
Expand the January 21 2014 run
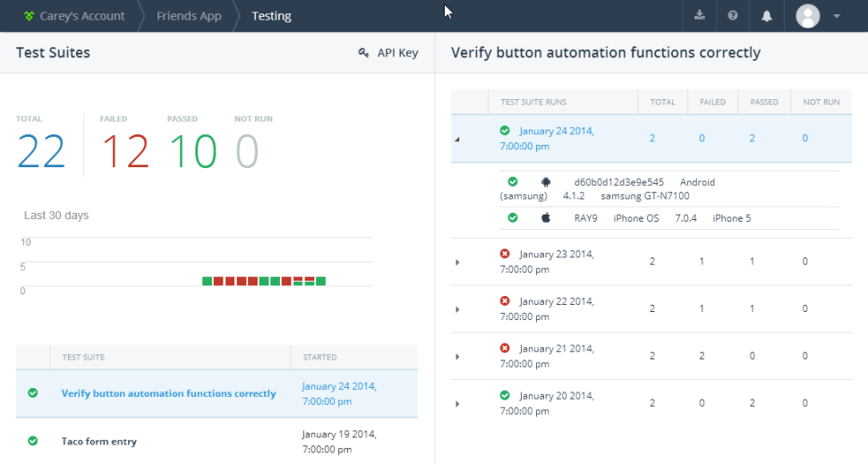457,356
